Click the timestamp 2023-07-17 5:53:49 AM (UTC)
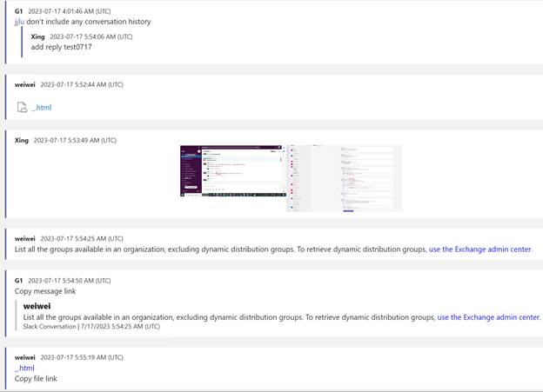The width and height of the screenshot is (543, 392). (75, 140)
